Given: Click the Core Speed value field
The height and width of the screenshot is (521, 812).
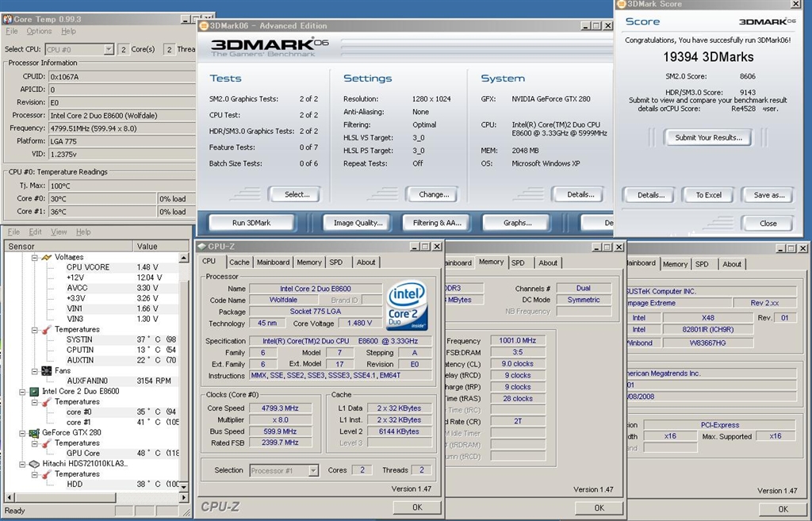Looking at the screenshot, I should coord(282,408).
